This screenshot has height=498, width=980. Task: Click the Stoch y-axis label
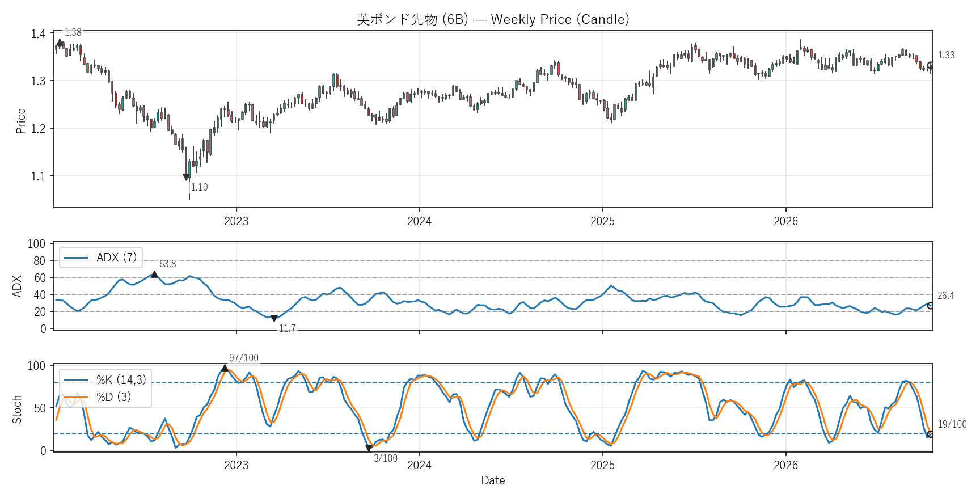click(17, 409)
